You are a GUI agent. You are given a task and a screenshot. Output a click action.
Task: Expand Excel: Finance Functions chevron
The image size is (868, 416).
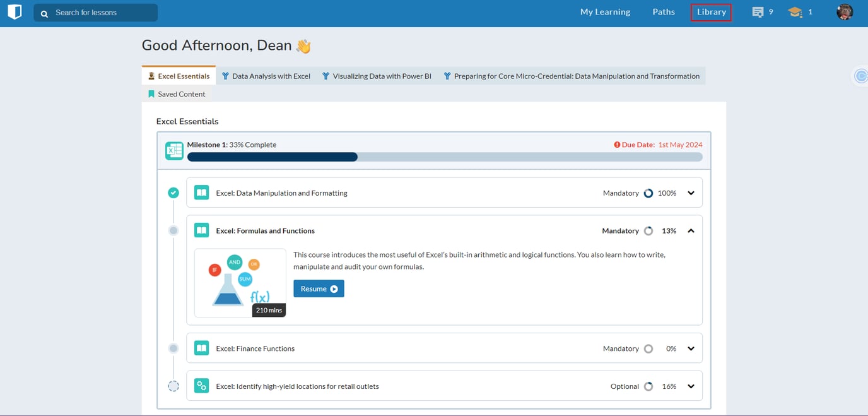tap(691, 348)
